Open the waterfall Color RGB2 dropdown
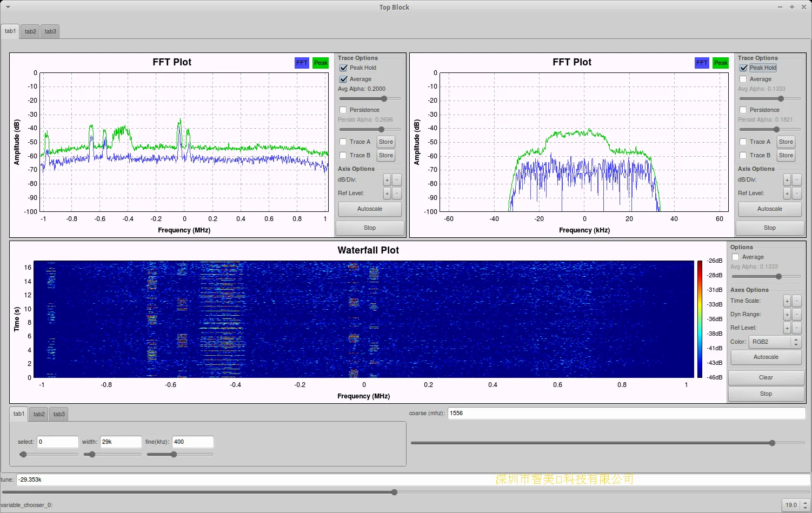Screen dimensions: 812x513 coord(774,342)
